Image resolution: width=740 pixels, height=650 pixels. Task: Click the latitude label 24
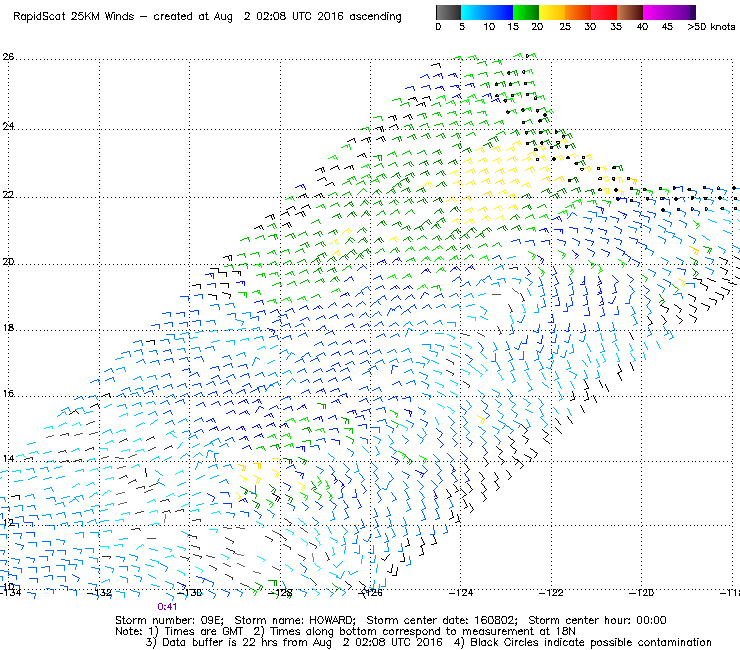(x=8, y=126)
